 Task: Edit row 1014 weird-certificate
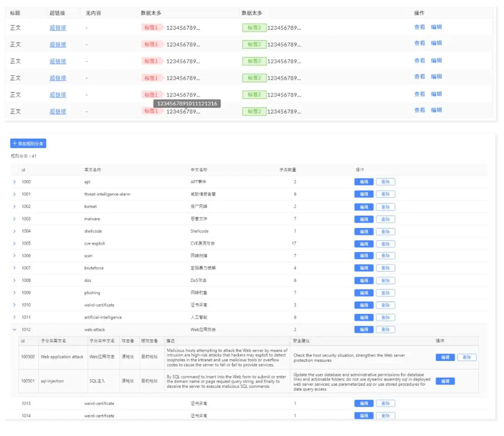[364, 416]
